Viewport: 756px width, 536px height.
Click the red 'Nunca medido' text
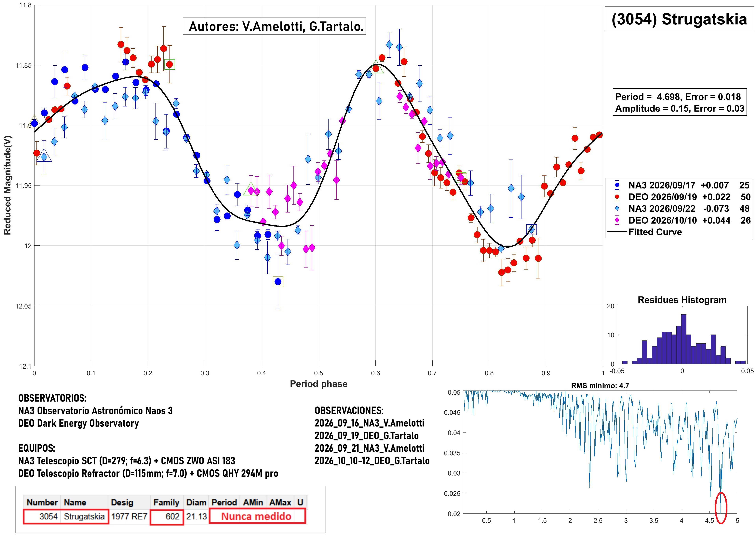[256, 516]
